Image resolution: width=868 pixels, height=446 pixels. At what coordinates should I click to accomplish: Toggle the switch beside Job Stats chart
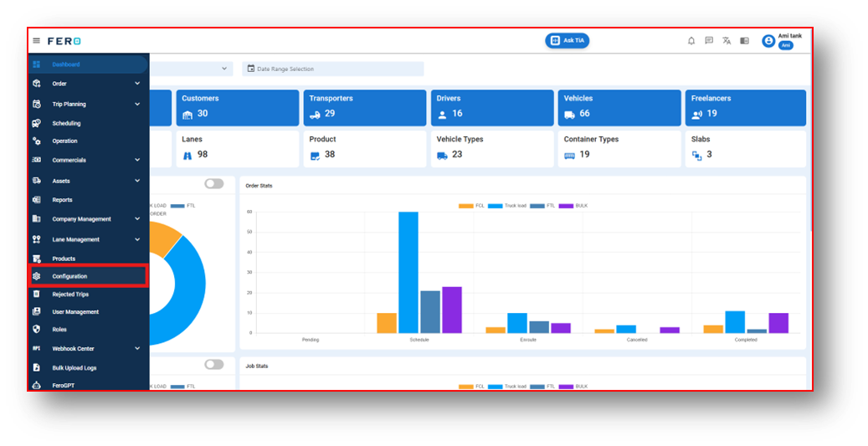[x=214, y=364]
